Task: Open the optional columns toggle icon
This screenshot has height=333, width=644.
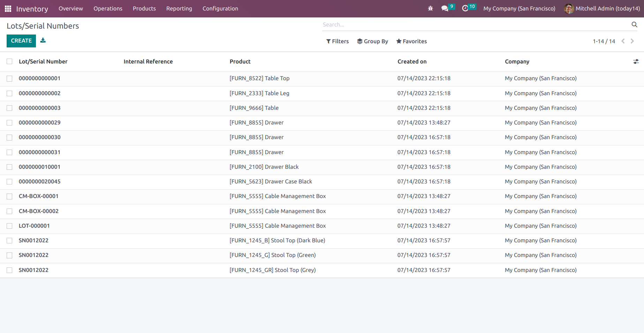Action: 636,61
